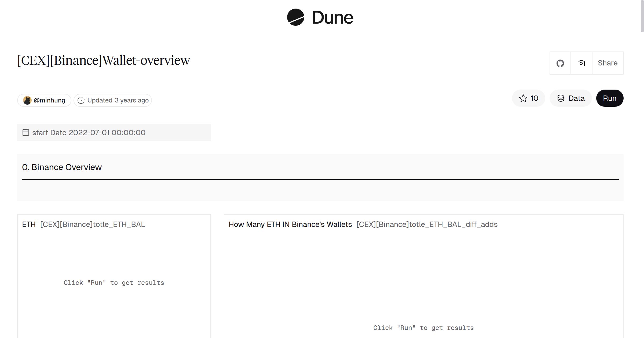Open the Share dialog
The image size is (644, 338).
pyautogui.click(x=608, y=63)
